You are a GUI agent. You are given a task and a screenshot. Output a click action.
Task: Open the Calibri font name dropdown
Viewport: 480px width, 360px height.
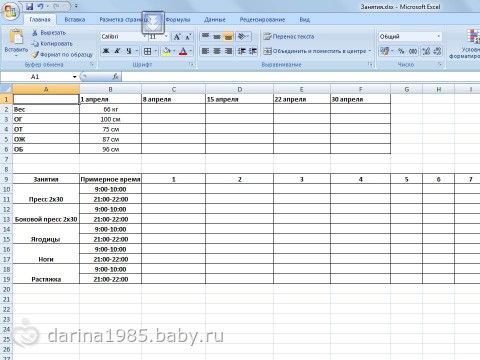point(124,36)
